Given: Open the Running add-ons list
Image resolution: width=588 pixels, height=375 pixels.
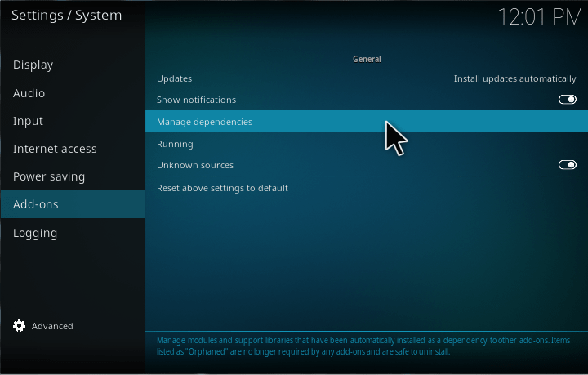Looking at the screenshot, I should pyautogui.click(x=366, y=144).
